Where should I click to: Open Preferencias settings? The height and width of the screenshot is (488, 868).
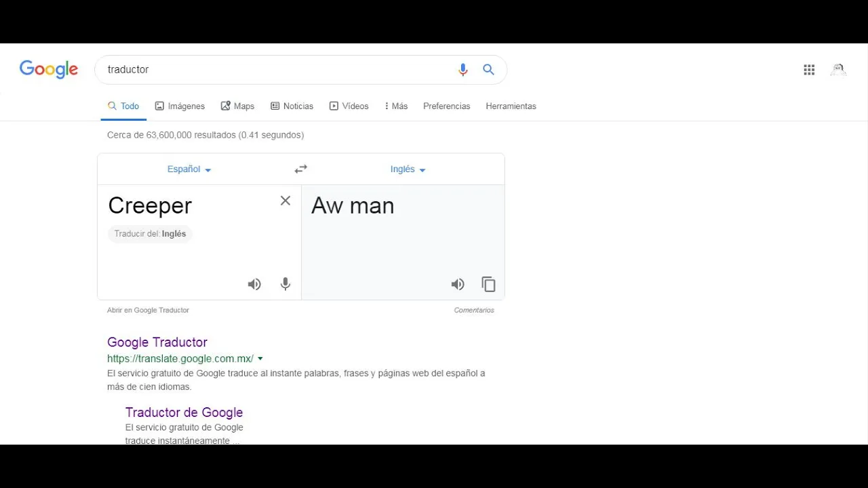click(446, 106)
